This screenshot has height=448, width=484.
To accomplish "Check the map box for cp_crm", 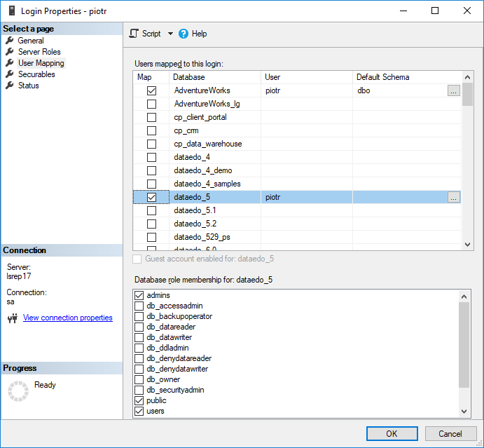I will [151, 130].
